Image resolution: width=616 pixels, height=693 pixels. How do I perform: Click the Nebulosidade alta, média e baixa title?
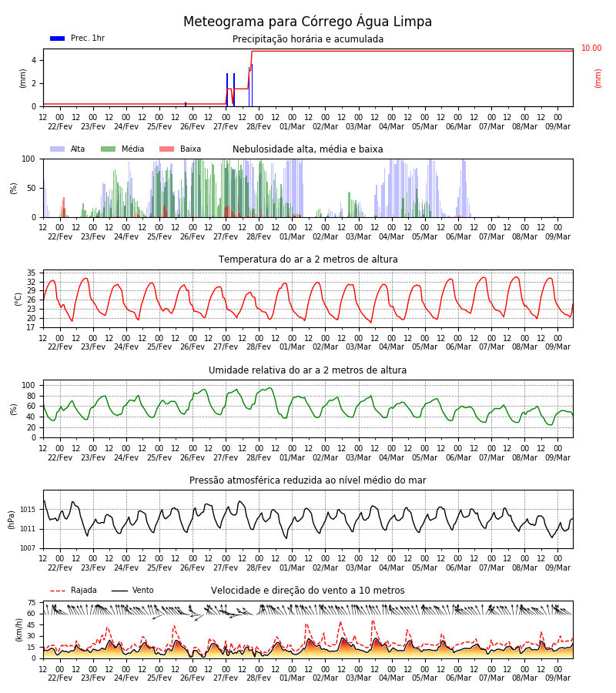[307, 149]
